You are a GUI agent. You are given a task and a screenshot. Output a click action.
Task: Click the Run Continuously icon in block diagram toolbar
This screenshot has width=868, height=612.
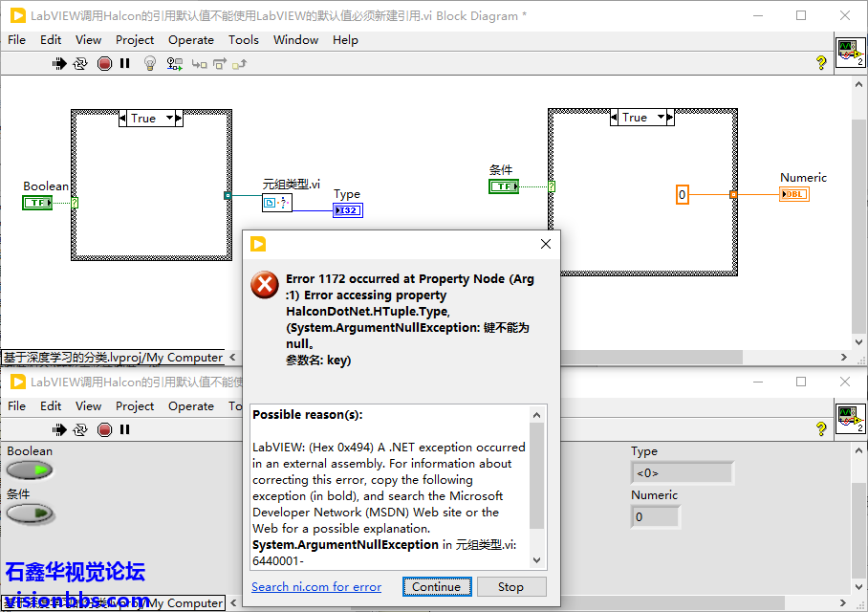point(80,63)
